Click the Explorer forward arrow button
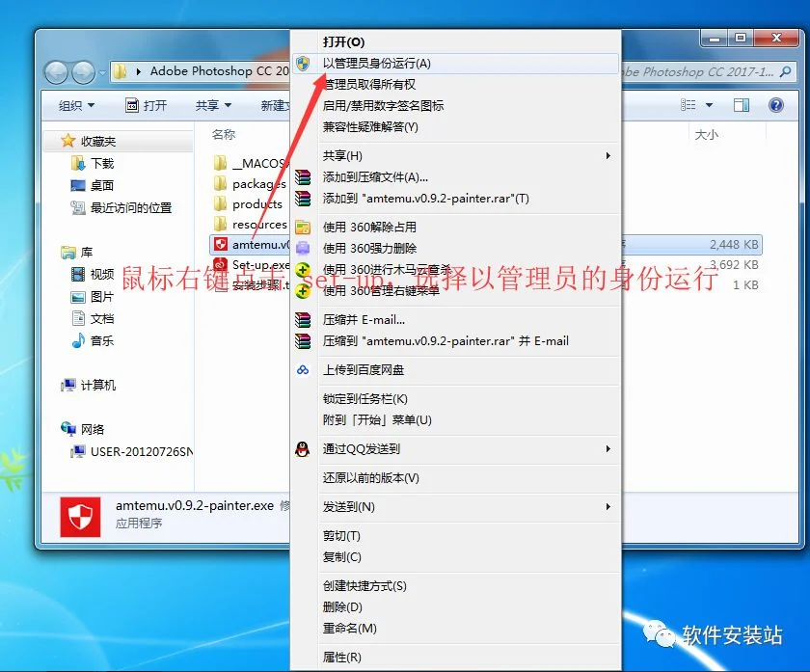The image size is (810, 672). click(83, 72)
